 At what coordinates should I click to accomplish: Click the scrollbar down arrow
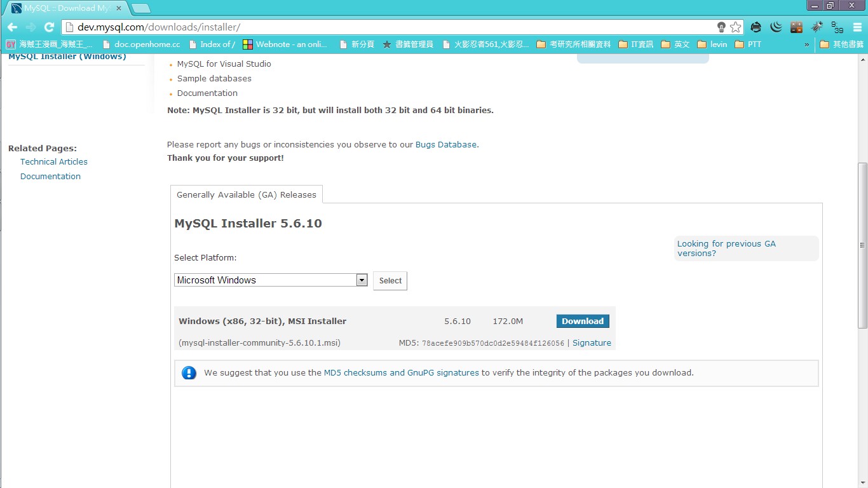(x=862, y=482)
